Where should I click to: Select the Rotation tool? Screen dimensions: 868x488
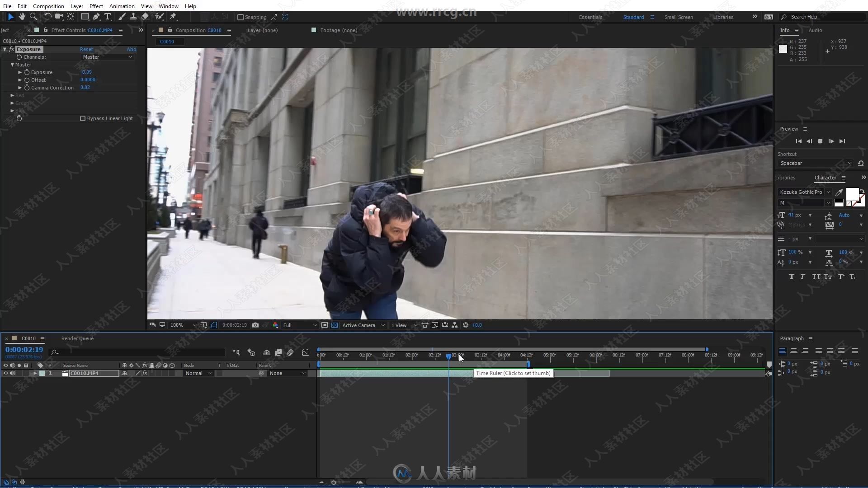click(47, 17)
